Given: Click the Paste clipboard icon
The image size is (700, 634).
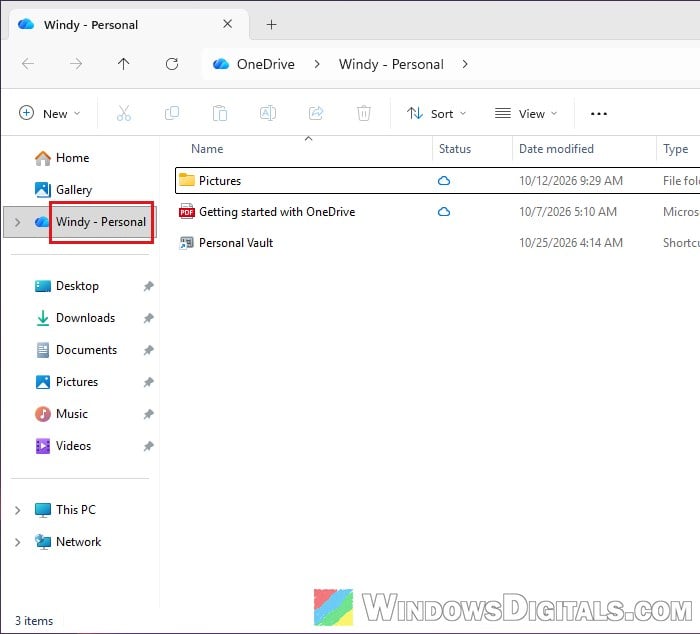Looking at the screenshot, I should (x=220, y=113).
